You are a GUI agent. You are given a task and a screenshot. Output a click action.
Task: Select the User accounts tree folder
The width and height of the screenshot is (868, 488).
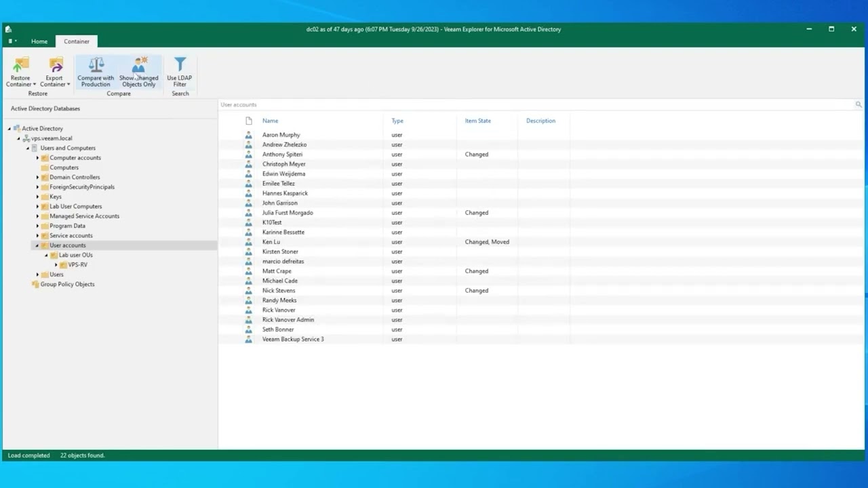tap(68, 245)
